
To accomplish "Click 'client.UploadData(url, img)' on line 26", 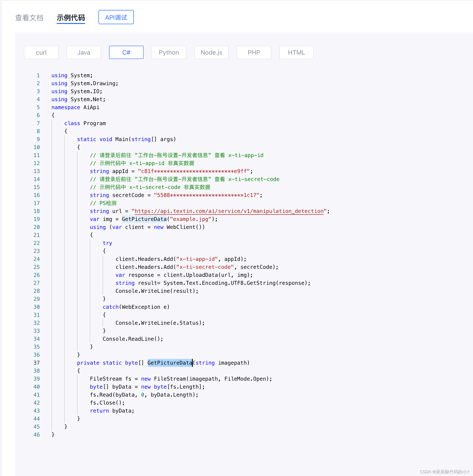I will coord(207,275).
